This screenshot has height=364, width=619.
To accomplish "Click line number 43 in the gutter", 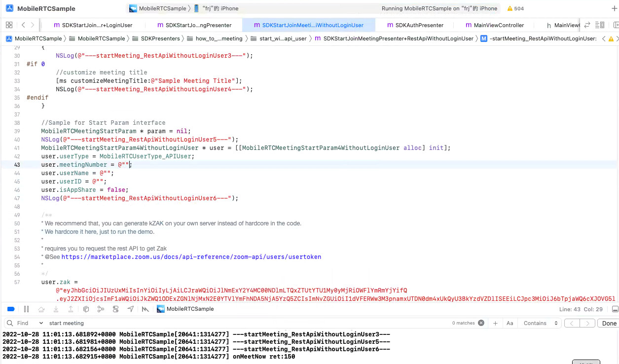I will (17, 165).
